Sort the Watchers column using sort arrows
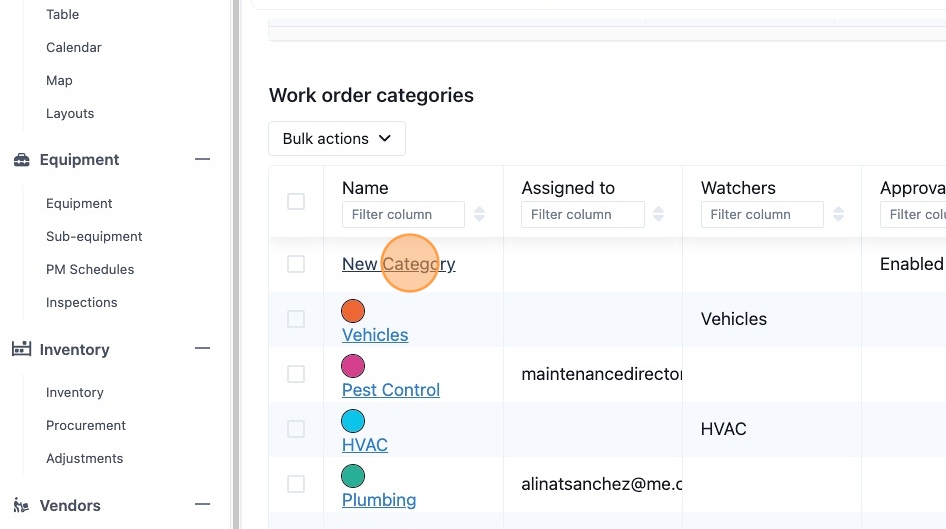The width and height of the screenshot is (946, 529). pyautogui.click(x=838, y=214)
